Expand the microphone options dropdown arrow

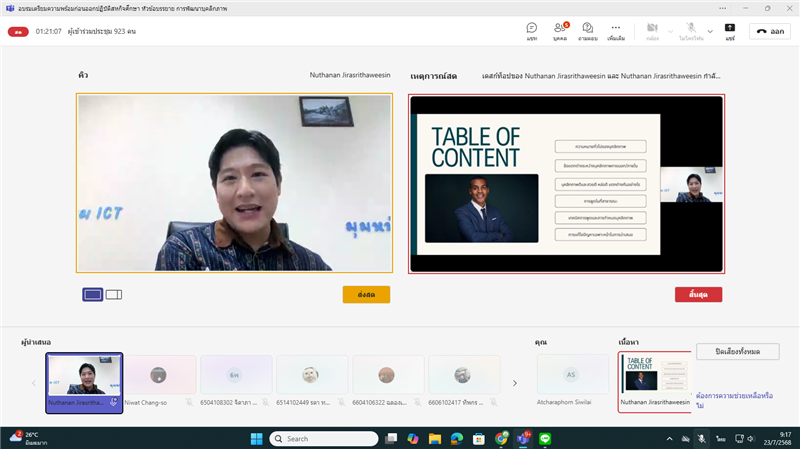click(710, 31)
